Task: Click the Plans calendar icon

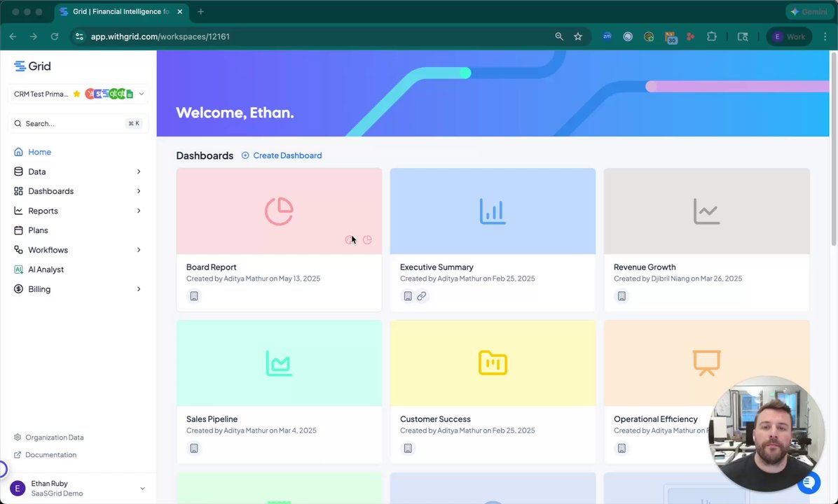Action: point(19,230)
